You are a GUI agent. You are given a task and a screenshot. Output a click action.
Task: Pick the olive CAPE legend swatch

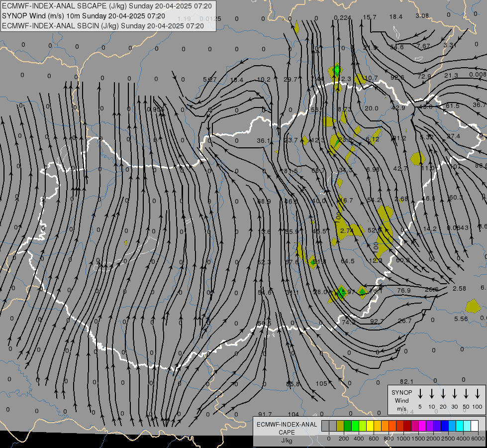click(x=340, y=426)
